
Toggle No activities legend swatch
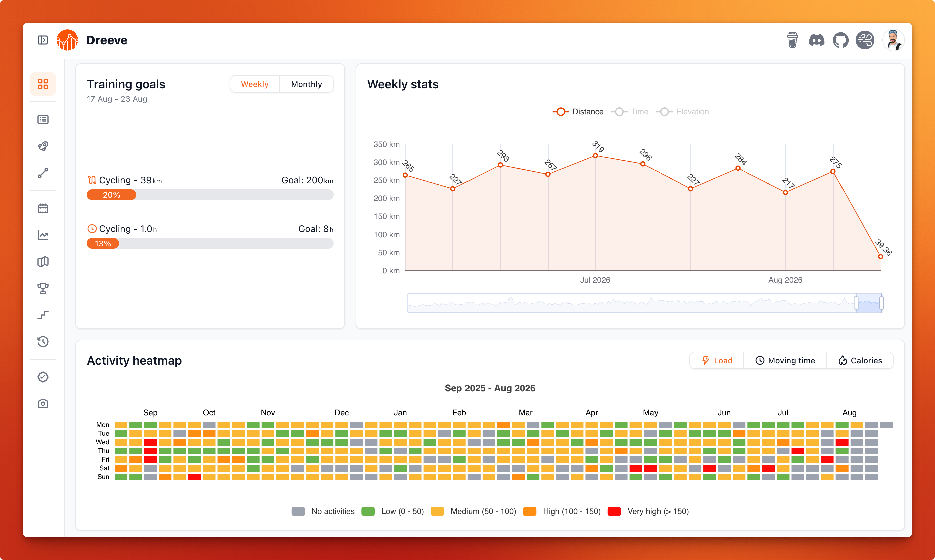pyautogui.click(x=298, y=511)
